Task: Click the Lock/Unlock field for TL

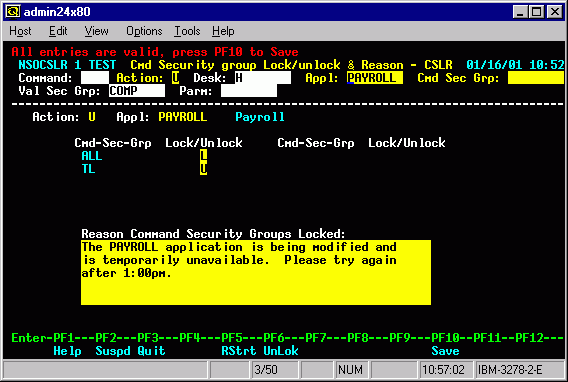Action: click(x=204, y=169)
